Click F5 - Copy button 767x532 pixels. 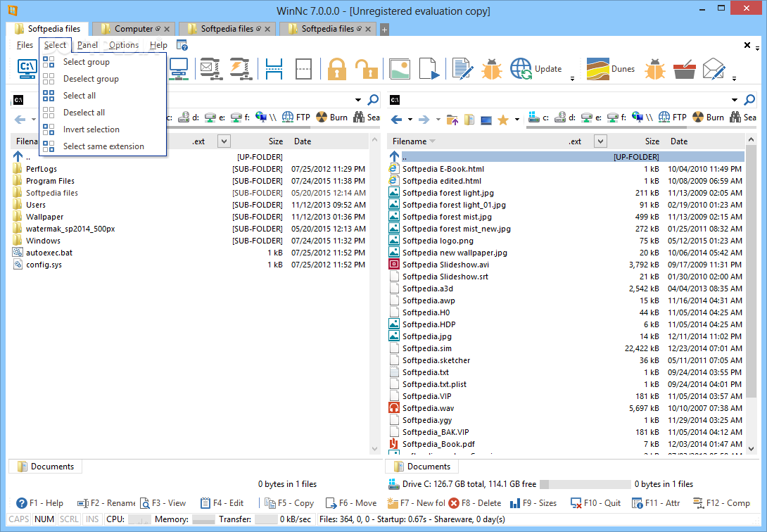tap(289, 502)
